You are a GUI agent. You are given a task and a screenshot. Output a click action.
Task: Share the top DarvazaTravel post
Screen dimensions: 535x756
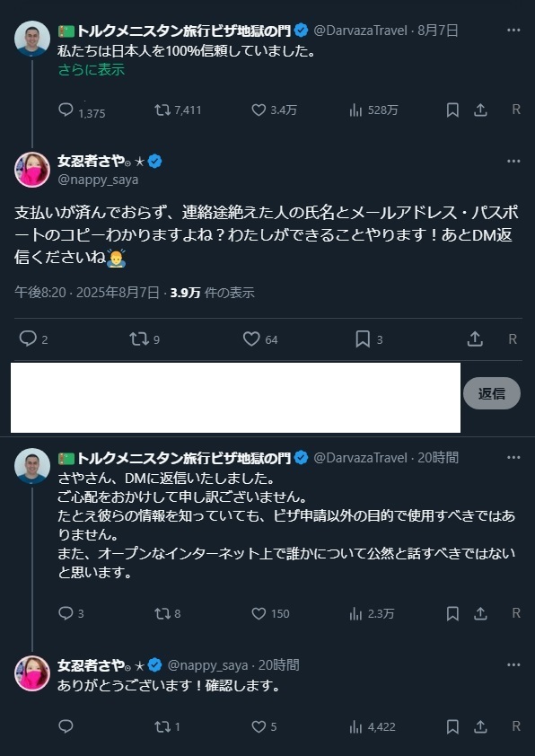pyautogui.click(x=480, y=110)
